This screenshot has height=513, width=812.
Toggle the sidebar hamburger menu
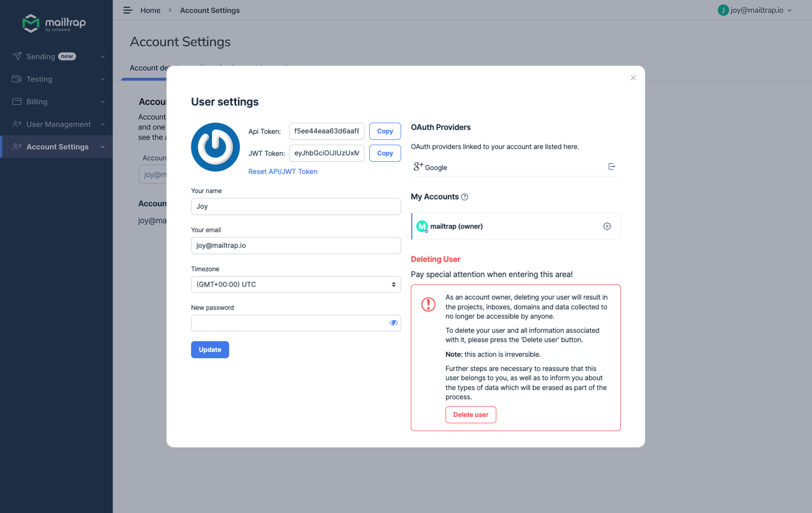point(127,10)
